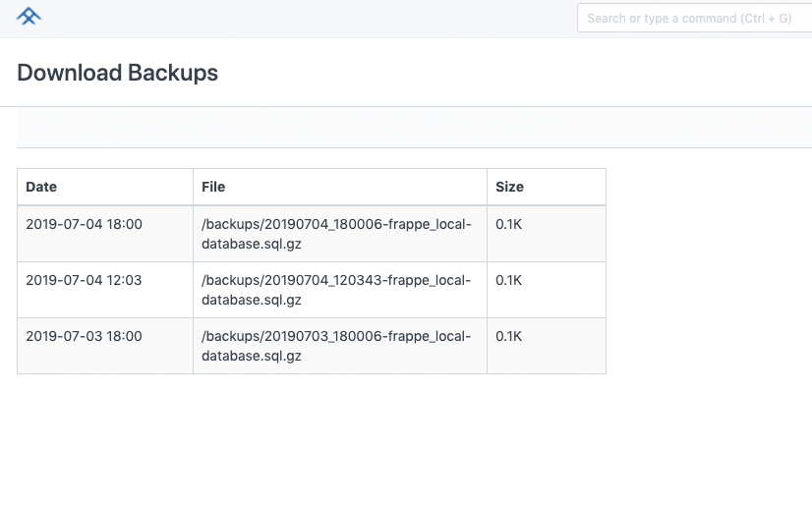The image size is (812, 507).
Task: Select the 2019-07-04 12:03 date cell
Action: (84, 281)
